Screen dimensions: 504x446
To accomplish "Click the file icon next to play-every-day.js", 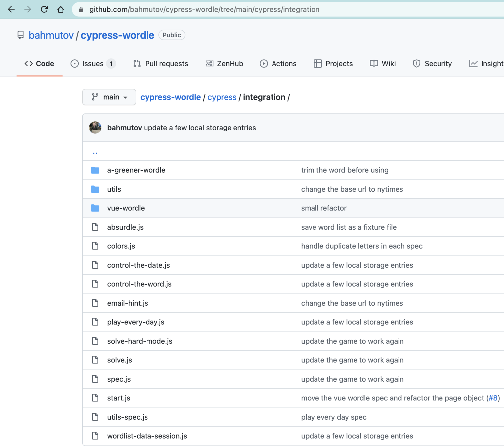I will coord(95,322).
